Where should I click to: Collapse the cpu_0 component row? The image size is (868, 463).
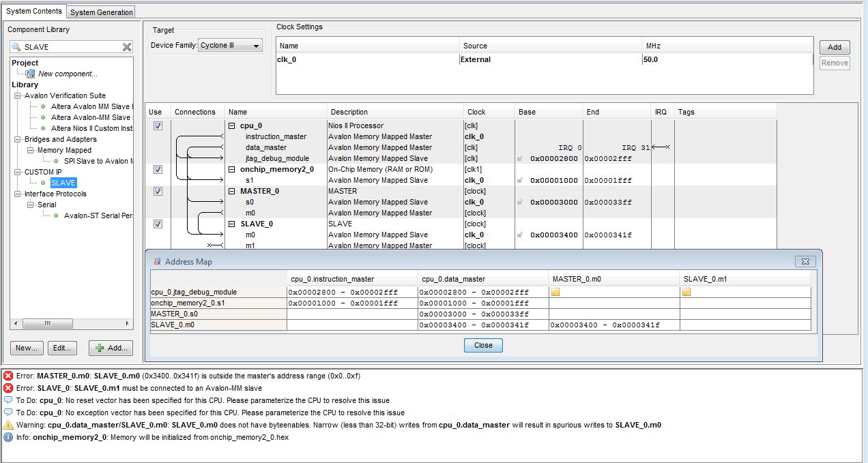tap(233, 126)
